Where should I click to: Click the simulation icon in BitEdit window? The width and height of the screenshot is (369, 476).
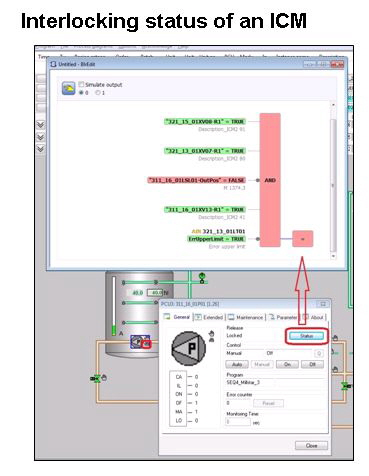pyautogui.click(x=68, y=88)
